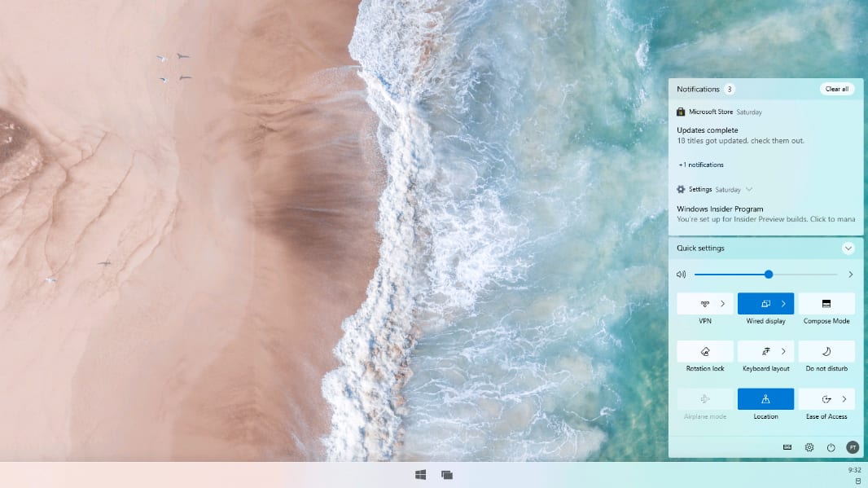Click the Microsoft Store app name text
The width and height of the screenshot is (868, 488).
[x=711, y=112]
